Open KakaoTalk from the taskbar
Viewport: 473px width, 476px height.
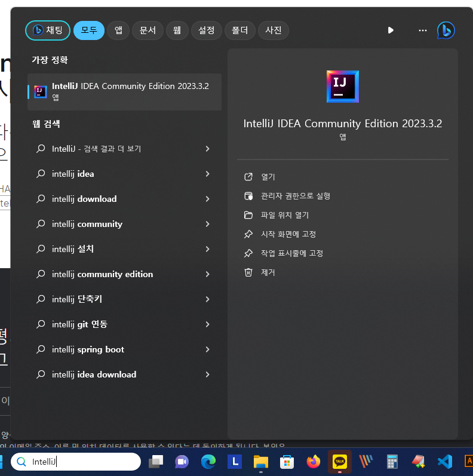(340, 462)
